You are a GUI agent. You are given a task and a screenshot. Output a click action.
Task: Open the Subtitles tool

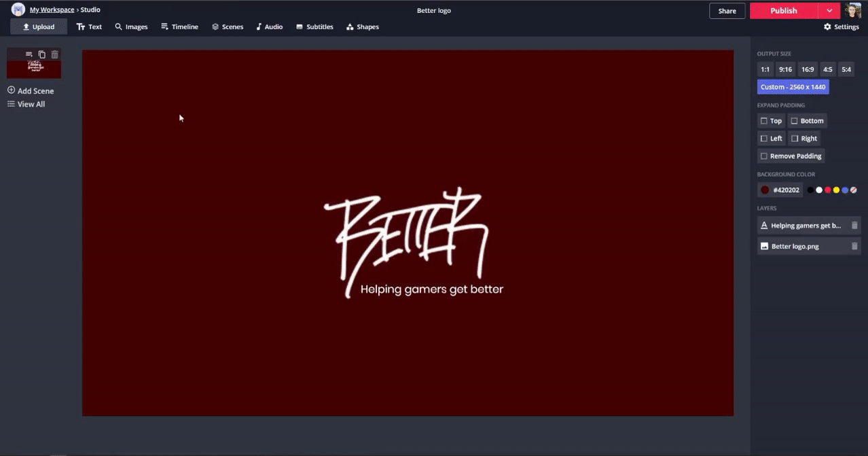point(314,27)
